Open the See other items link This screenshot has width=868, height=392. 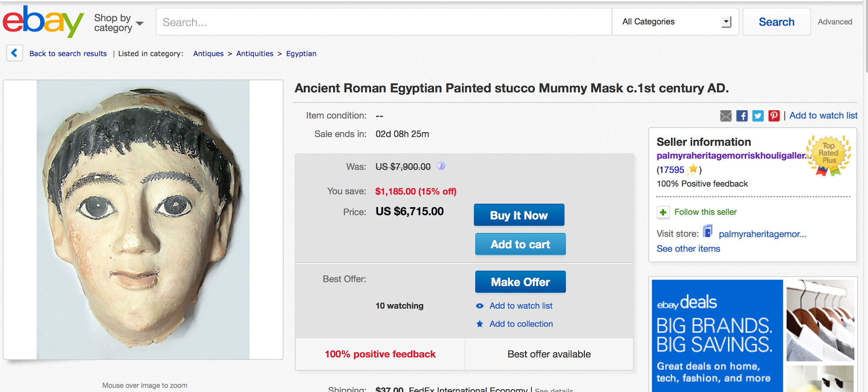tap(688, 249)
